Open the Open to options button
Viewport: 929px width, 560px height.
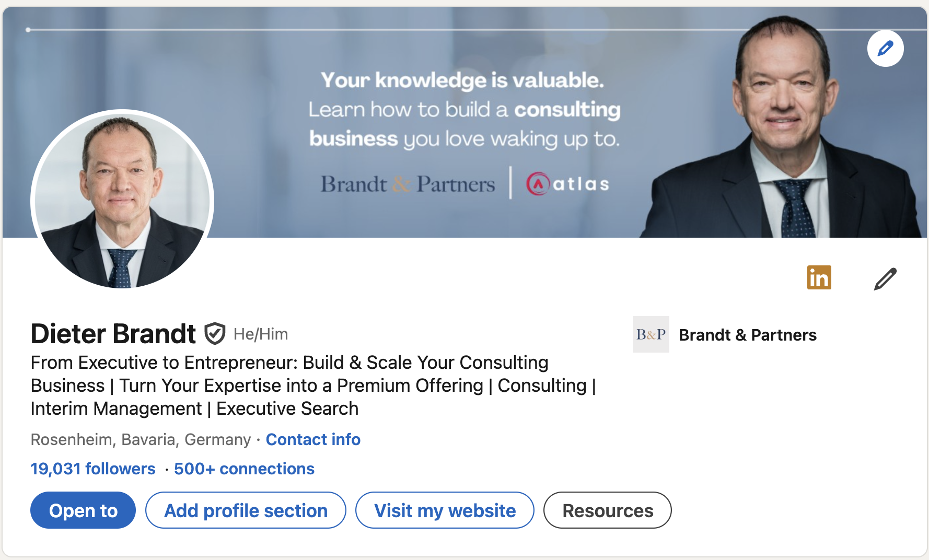click(x=83, y=510)
